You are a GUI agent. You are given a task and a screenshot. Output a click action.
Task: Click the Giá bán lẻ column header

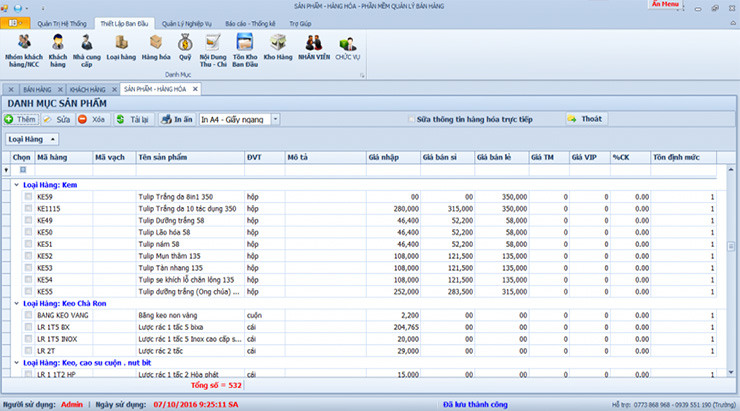coord(502,157)
